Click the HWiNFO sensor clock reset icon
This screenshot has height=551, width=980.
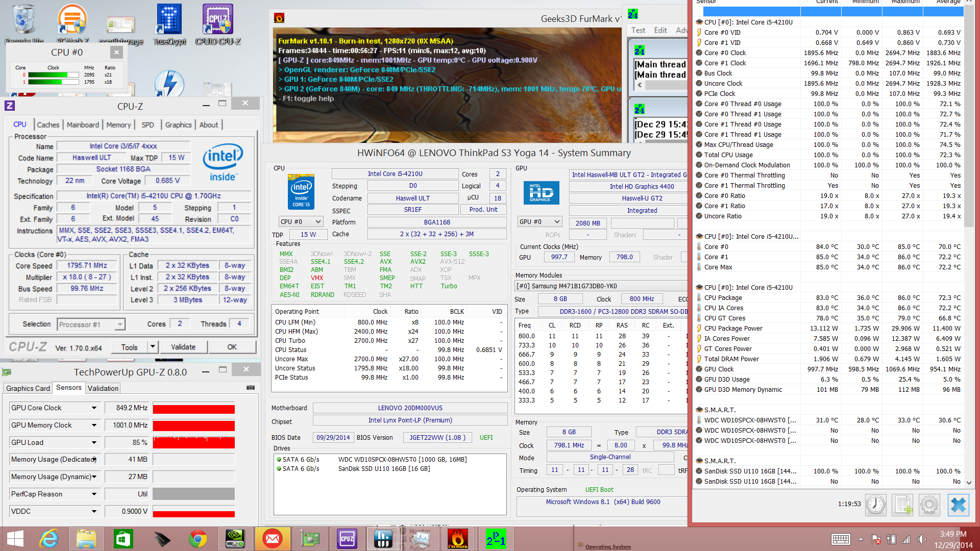coord(876,505)
